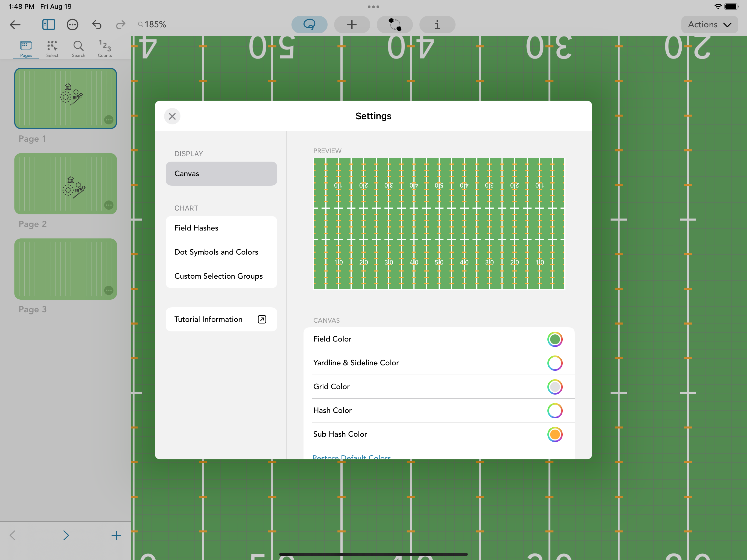The image size is (747, 560).
Task: Click the plus add tool button
Action: [x=352, y=25]
